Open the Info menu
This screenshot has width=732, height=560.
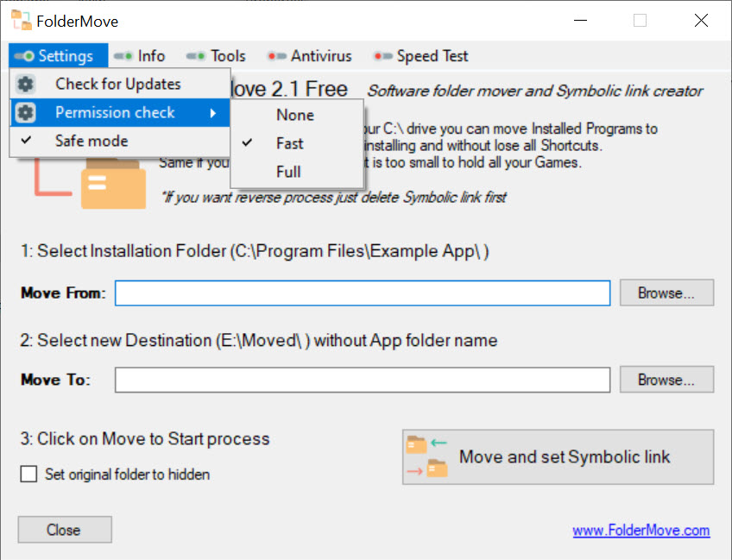[140, 56]
